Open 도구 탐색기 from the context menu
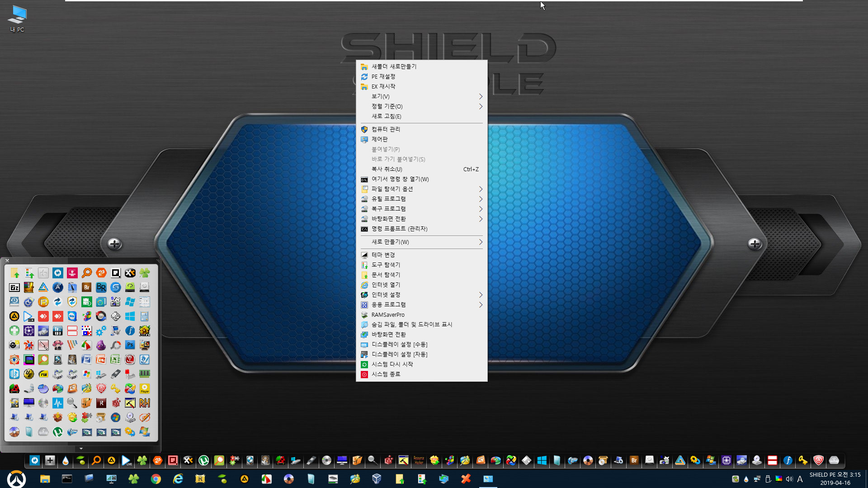Screen dimensions: 868x488 click(x=422, y=265)
